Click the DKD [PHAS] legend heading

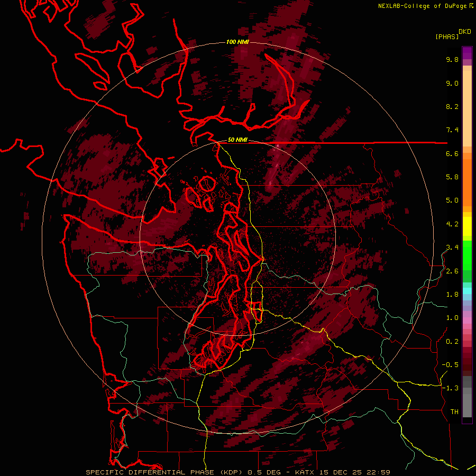453,34
